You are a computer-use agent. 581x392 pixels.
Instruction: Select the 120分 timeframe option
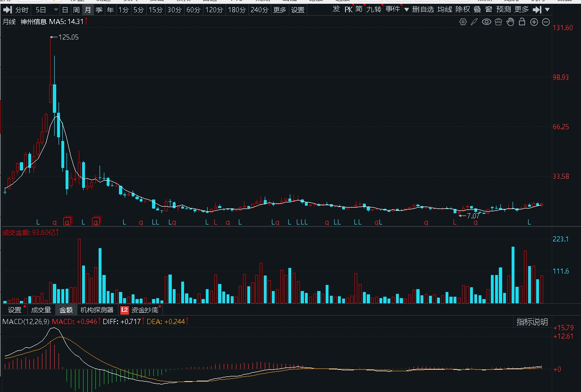point(214,9)
